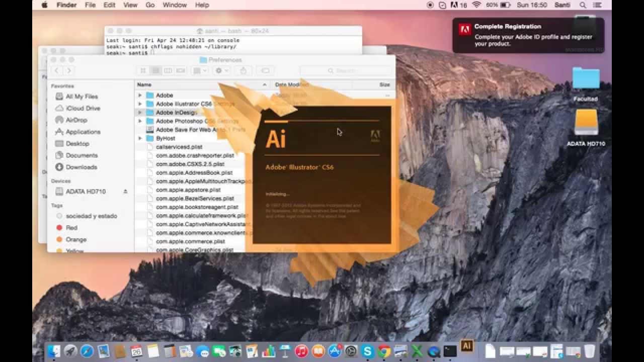Open the File menu
The image size is (644, 362).
(x=90, y=5)
